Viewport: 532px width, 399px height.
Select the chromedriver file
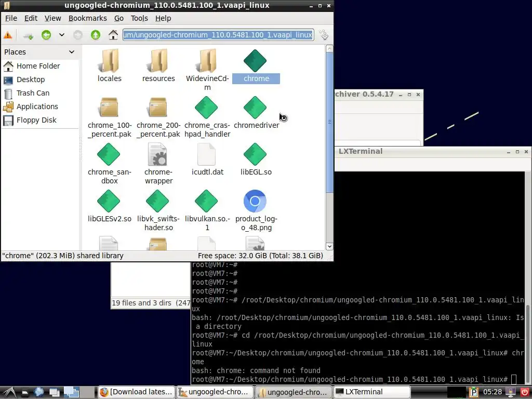(256, 113)
